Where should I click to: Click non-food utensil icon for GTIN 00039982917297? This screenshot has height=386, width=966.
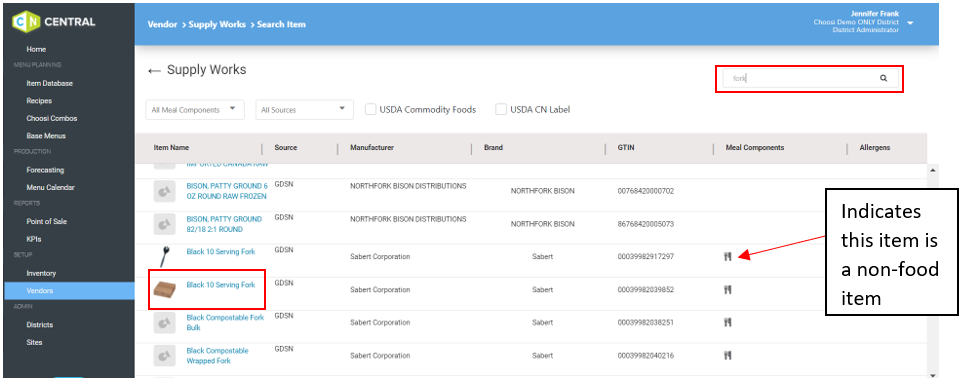[x=728, y=257]
